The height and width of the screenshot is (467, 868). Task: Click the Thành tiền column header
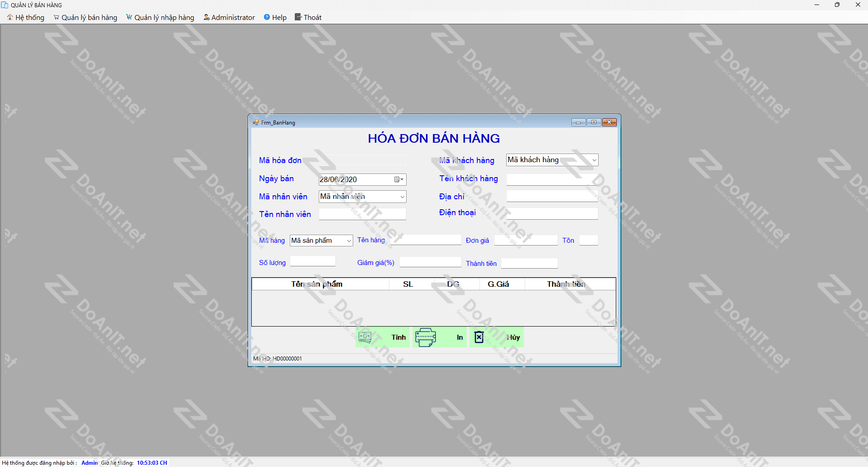tap(570, 284)
